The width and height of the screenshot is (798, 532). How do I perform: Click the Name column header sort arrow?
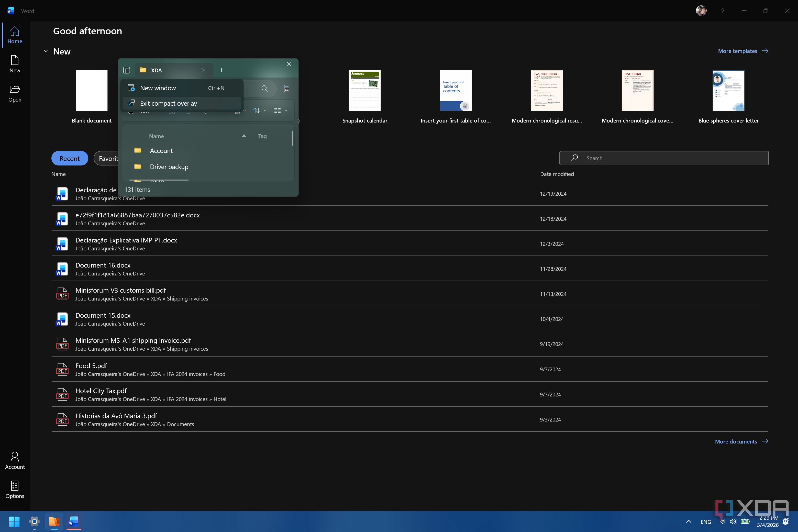point(244,136)
